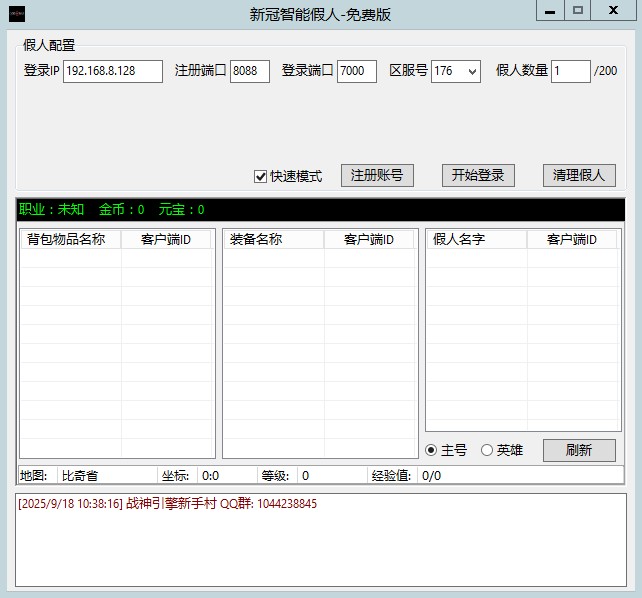The height and width of the screenshot is (598, 642).
Task: Toggle the 快速模式 checkbox
Action: pos(261,176)
